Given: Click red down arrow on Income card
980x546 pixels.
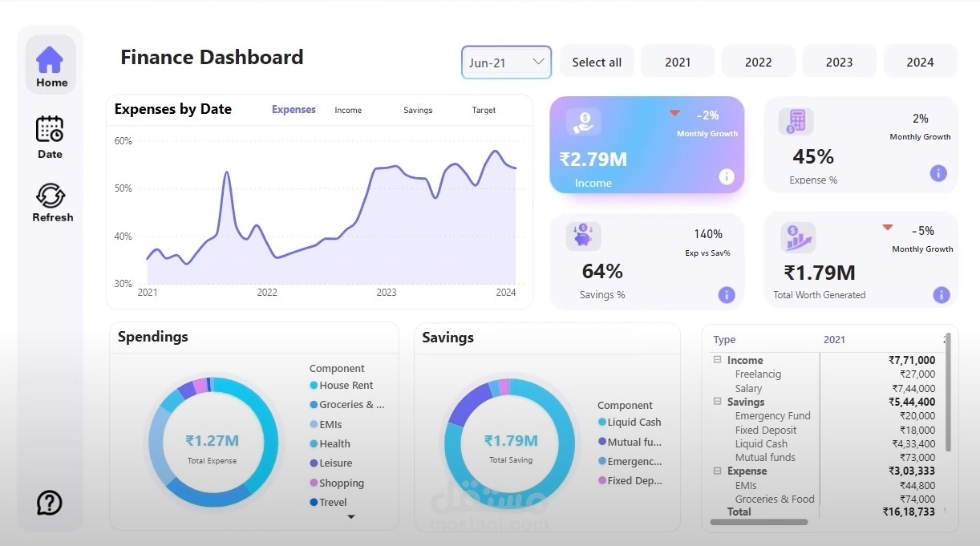Looking at the screenshot, I should [675, 114].
